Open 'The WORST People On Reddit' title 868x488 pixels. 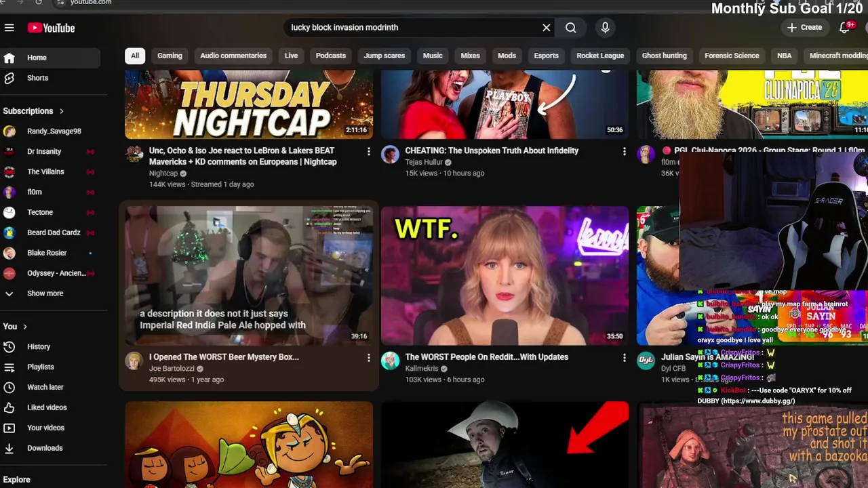(x=487, y=357)
